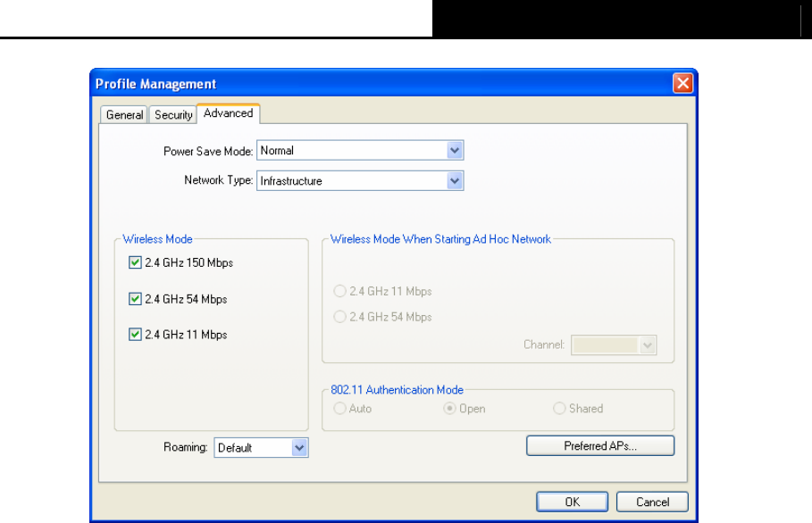
Task: Click the 802.11 Authentication Mode label
Action: [398, 390]
